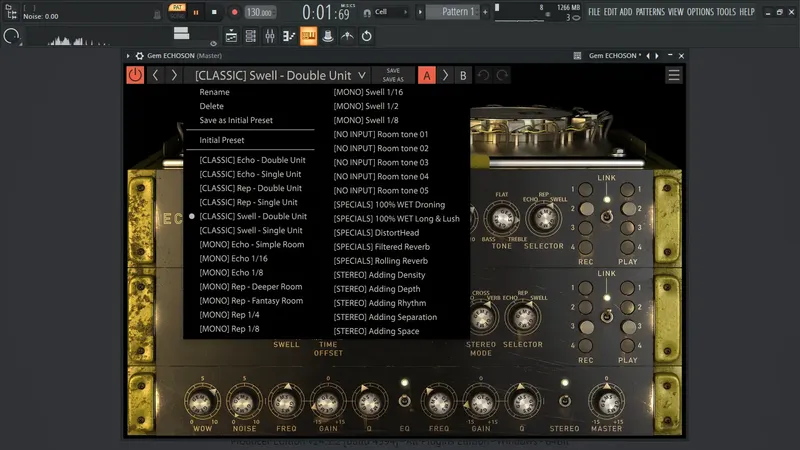This screenshot has width=800, height=450.
Task: Open the highlighted piano roll icon
Action: tap(308, 36)
